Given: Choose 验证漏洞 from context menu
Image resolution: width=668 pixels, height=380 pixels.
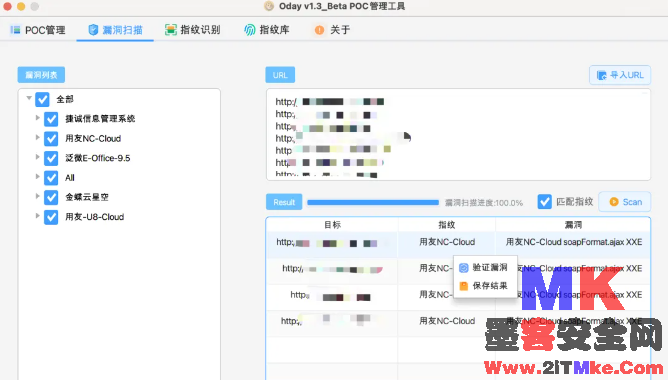Looking at the screenshot, I should [x=485, y=268].
